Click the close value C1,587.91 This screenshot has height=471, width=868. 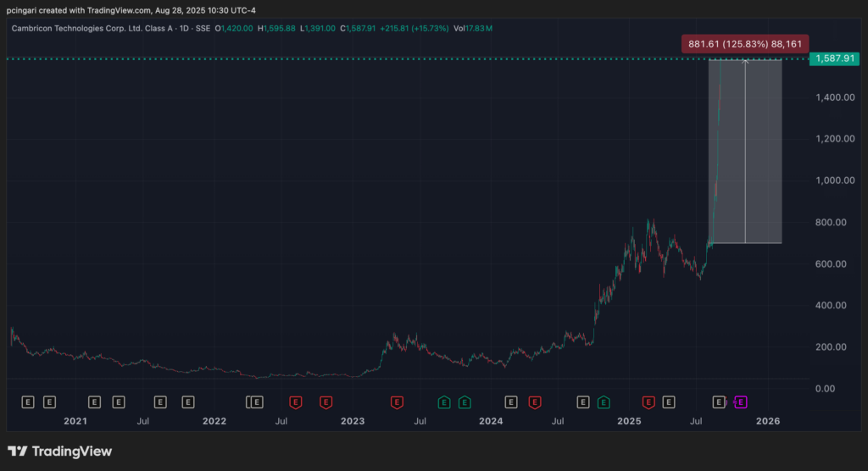358,28
